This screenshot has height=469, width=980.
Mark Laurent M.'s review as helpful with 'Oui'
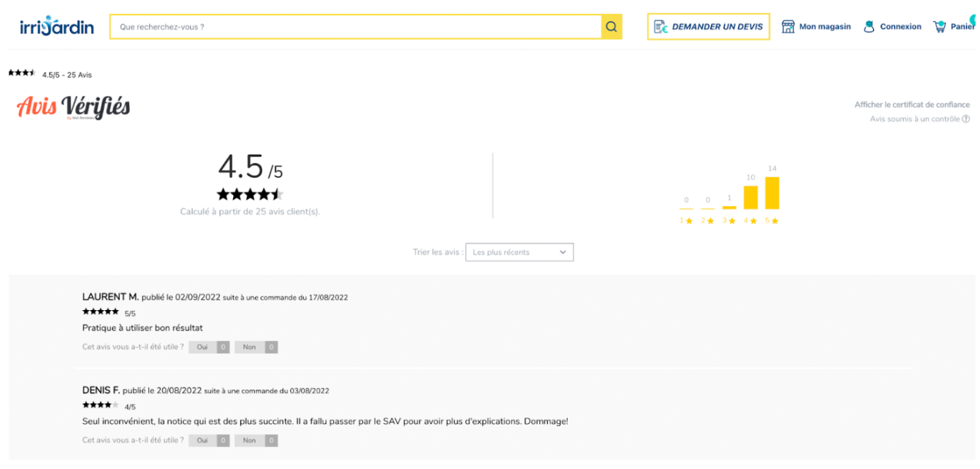203,347
